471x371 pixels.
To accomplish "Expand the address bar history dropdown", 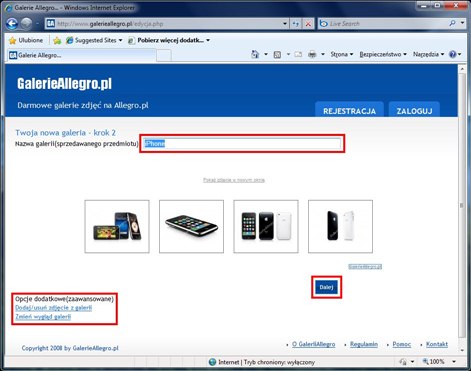I will (x=285, y=24).
